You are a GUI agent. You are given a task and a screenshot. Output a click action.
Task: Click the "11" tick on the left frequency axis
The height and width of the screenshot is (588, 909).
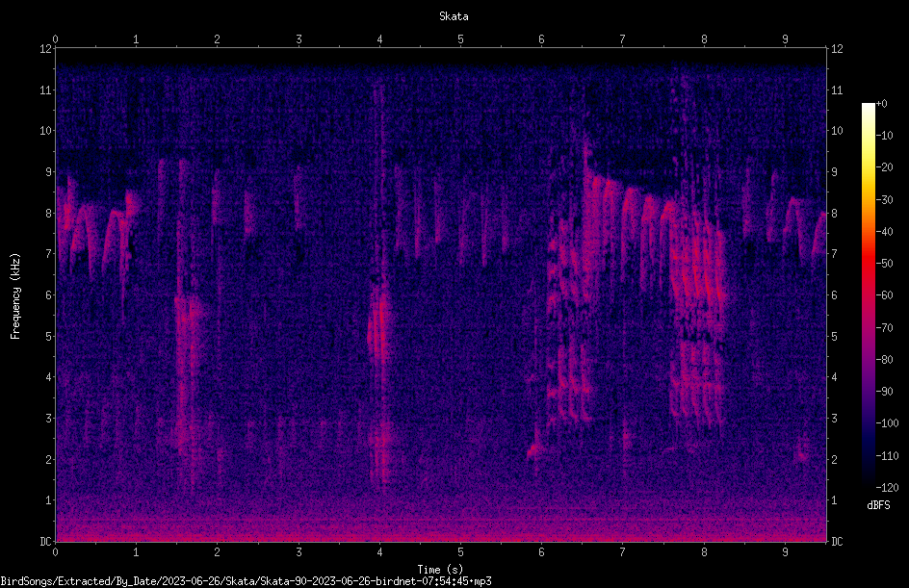tap(45, 89)
